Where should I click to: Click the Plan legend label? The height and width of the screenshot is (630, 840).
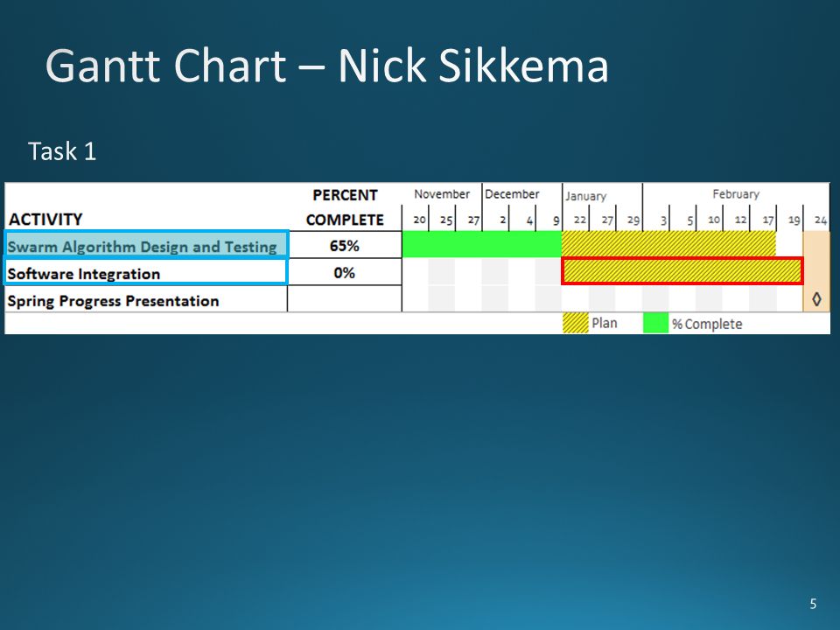pos(605,323)
